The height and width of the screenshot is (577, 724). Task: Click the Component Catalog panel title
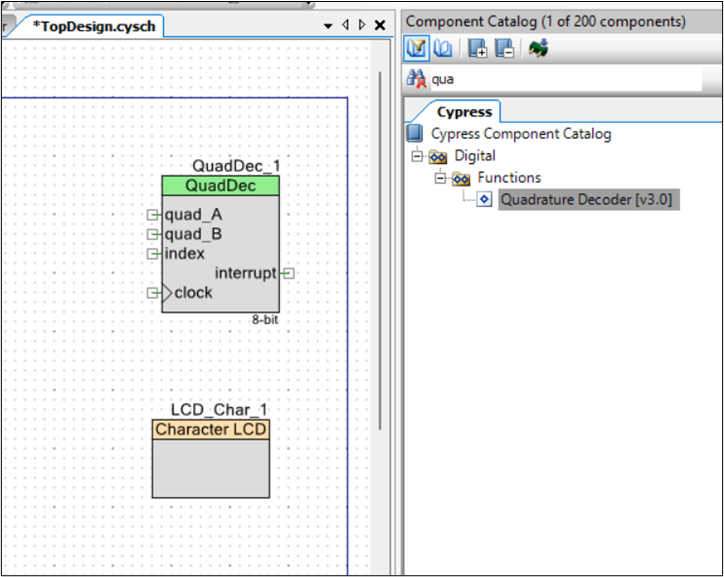[545, 21]
